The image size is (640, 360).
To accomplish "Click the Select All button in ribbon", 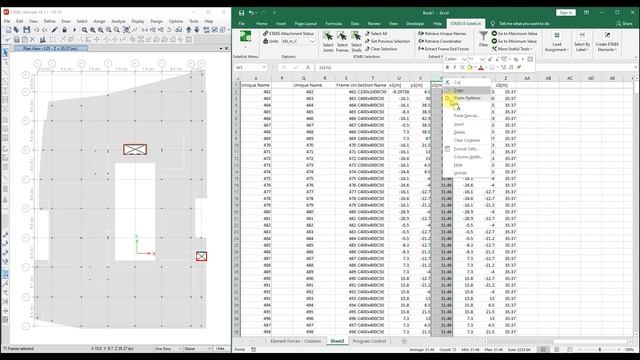I will 376,33.
